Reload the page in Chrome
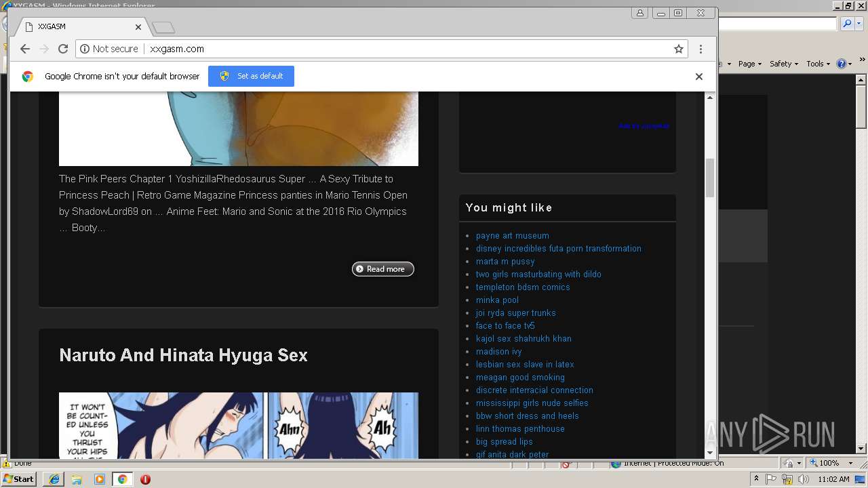The width and height of the screenshot is (868, 488). (63, 49)
